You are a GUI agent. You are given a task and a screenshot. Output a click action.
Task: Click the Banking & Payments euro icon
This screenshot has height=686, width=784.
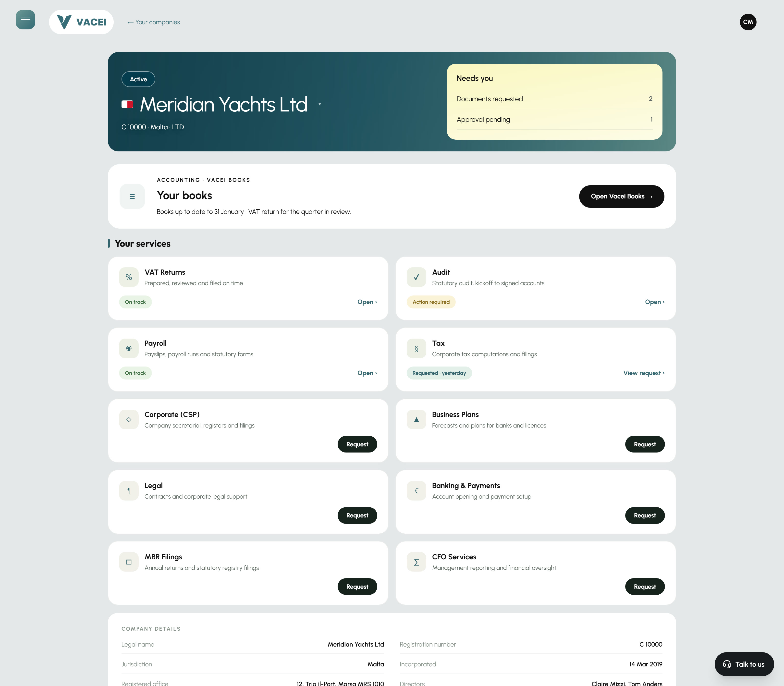coord(416,491)
